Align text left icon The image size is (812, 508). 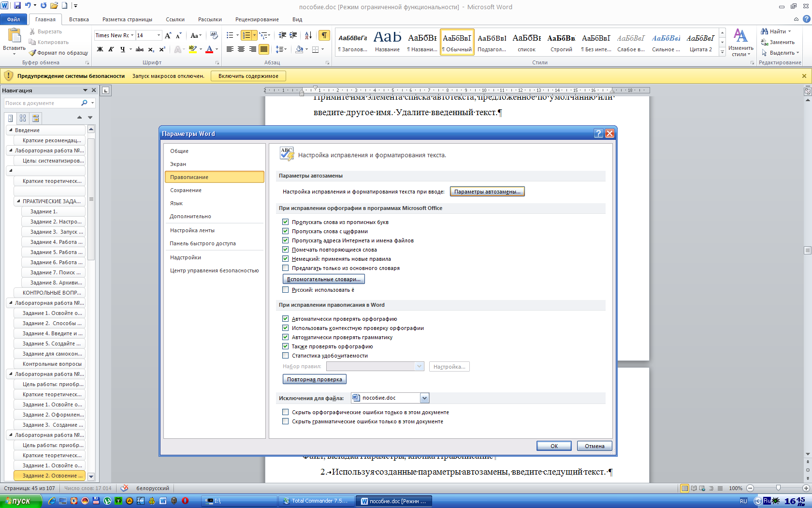point(230,49)
